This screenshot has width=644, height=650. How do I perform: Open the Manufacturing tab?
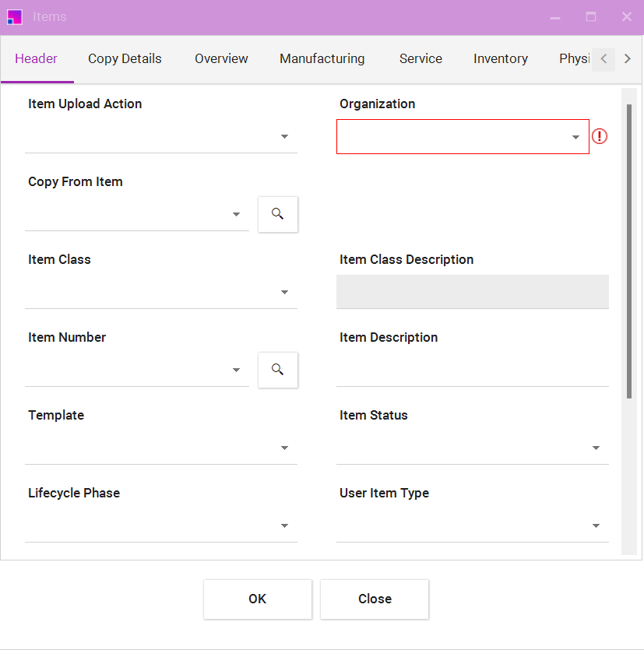pyautogui.click(x=322, y=58)
